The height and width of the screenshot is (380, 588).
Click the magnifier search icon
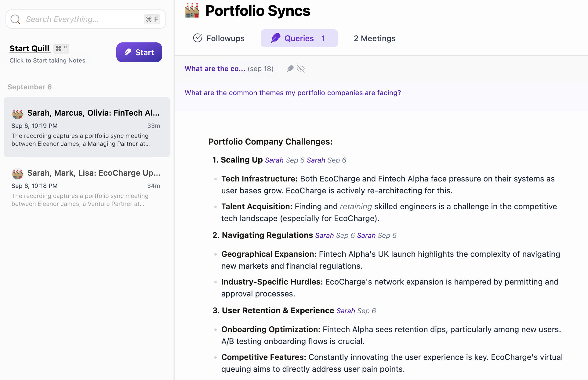point(15,20)
